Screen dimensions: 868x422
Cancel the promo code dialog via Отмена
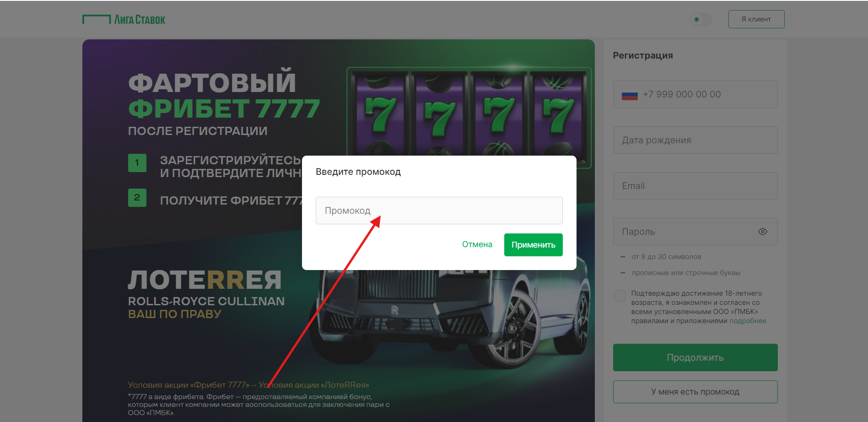tap(477, 244)
